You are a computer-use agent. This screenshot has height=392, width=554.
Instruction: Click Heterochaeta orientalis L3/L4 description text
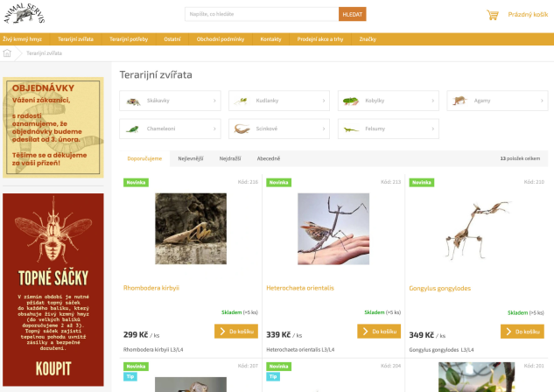point(300,350)
